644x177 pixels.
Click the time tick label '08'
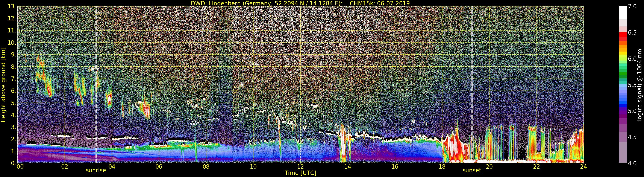point(206,166)
